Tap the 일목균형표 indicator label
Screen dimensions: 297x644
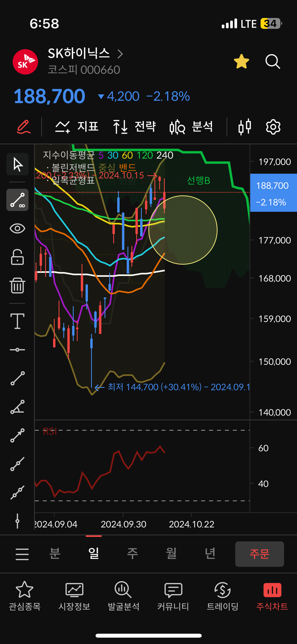pyautogui.click(x=73, y=180)
